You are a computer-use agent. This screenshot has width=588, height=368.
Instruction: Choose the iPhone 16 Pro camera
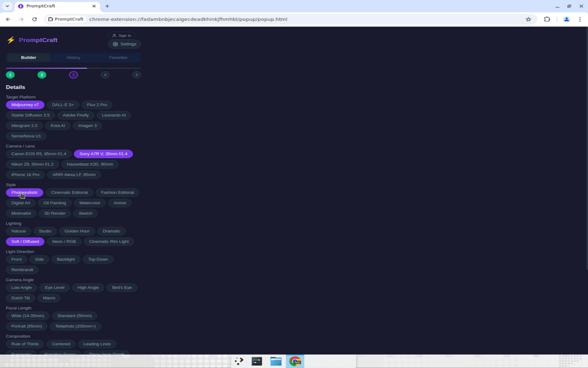[25, 175]
